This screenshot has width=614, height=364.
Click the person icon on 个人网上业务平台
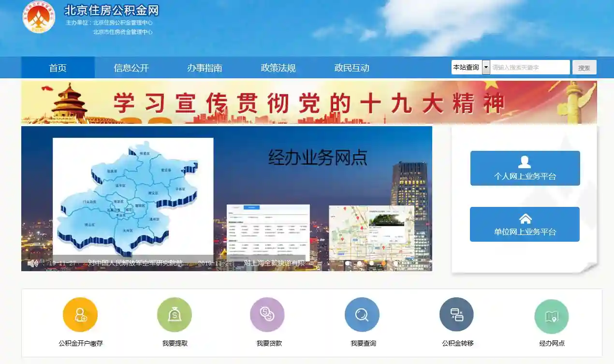tap(525, 161)
